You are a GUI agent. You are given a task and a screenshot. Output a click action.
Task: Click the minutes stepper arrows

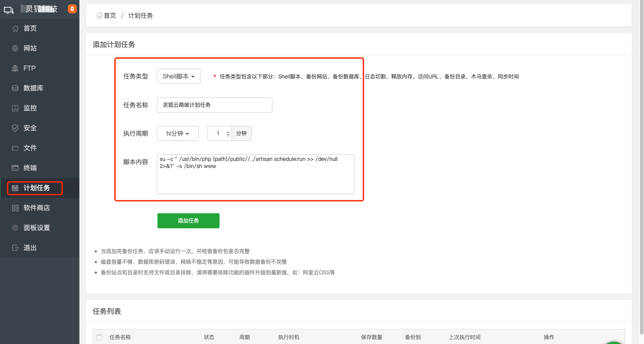coord(228,133)
